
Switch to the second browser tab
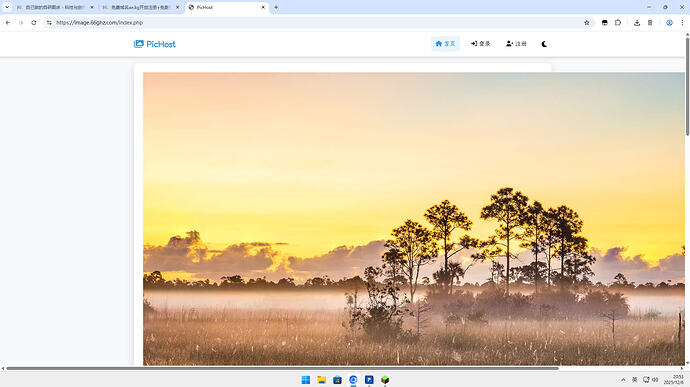pos(141,7)
